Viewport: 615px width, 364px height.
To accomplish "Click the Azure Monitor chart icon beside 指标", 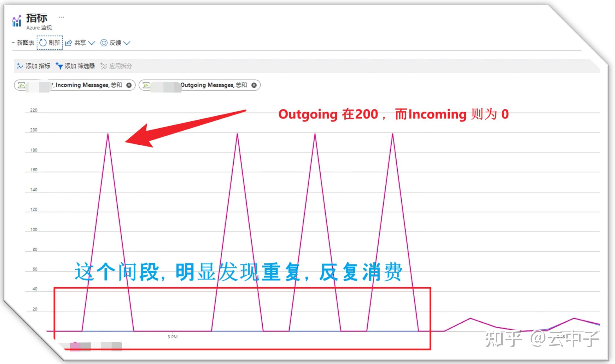I will (x=17, y=21).
